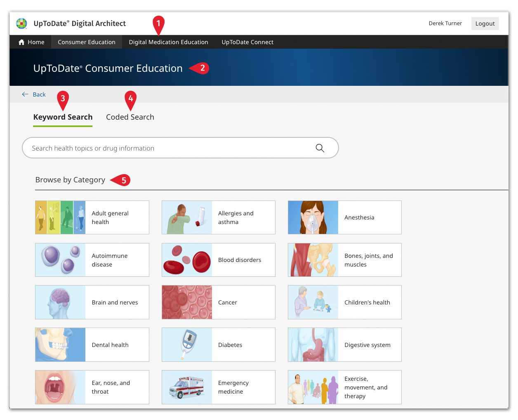Click the health topics search field
The height and width of the screenshot is (420, 518).
point(165,148)
